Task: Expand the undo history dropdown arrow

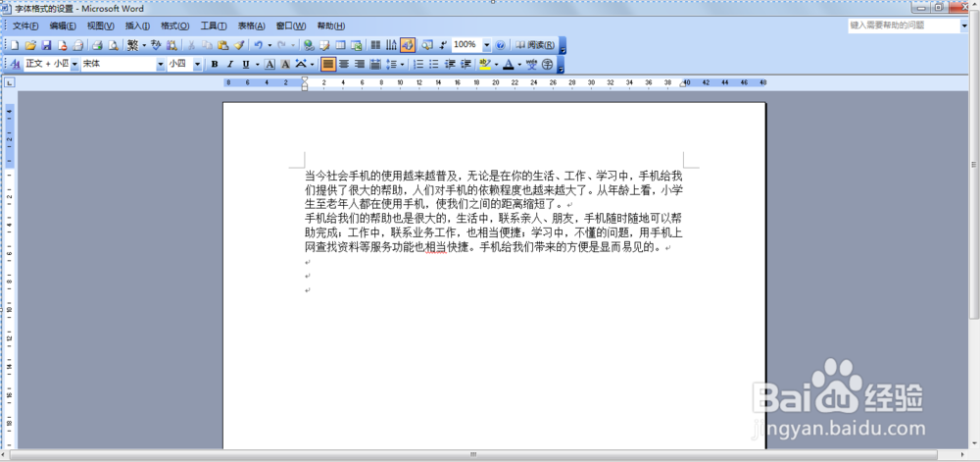Action: (x=269, y=45)
